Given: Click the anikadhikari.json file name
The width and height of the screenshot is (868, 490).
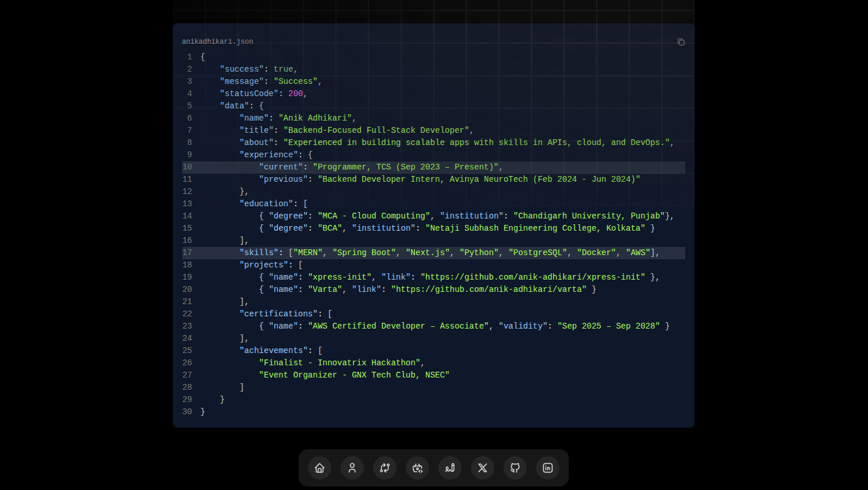Looking at the screenshot, I should [218, 42].
